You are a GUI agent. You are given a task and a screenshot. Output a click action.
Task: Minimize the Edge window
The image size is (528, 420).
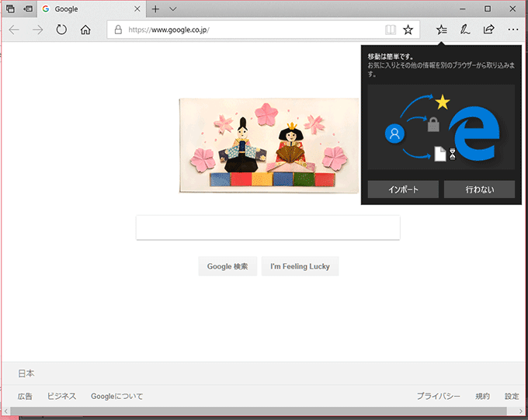(x=463, y=9)
